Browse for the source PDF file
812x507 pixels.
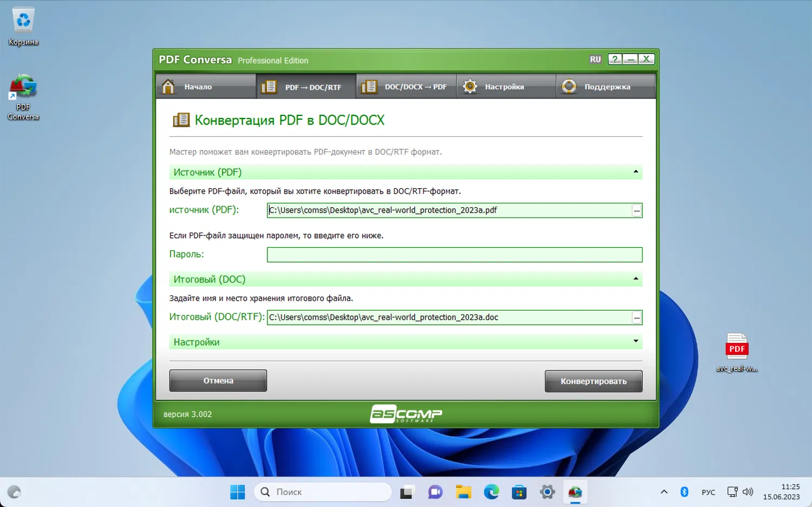click(x=637, y=210)
